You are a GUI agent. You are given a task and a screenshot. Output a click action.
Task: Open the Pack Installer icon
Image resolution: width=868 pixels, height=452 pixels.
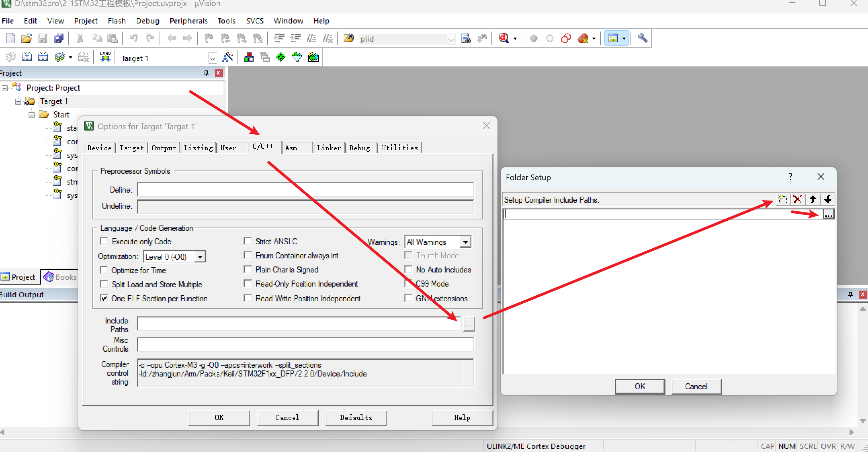(x=313, y=57)
